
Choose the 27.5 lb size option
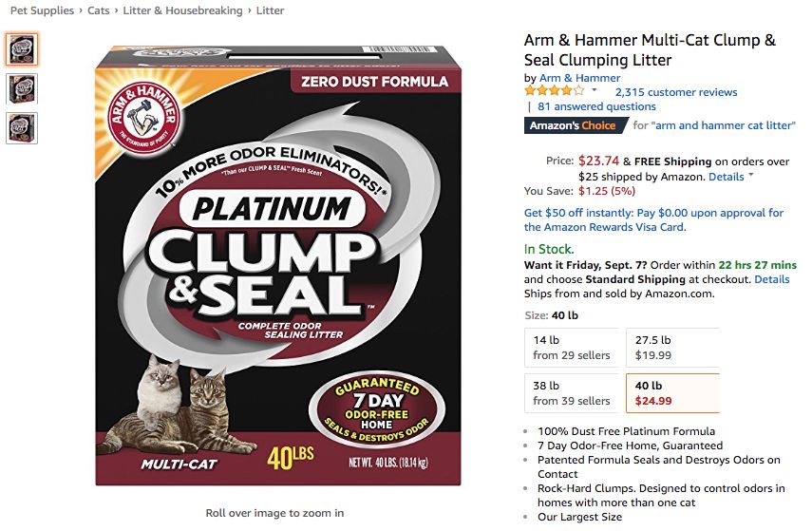coord(672,348)
